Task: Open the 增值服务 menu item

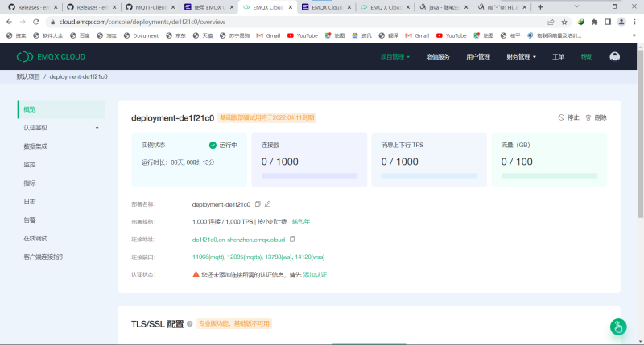Action: point(438,56)
